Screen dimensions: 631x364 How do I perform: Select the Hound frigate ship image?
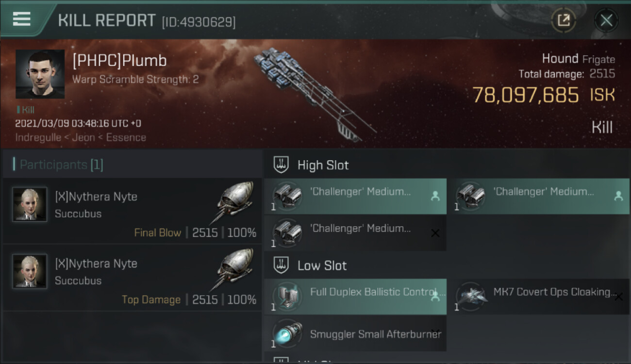[315, 93]
